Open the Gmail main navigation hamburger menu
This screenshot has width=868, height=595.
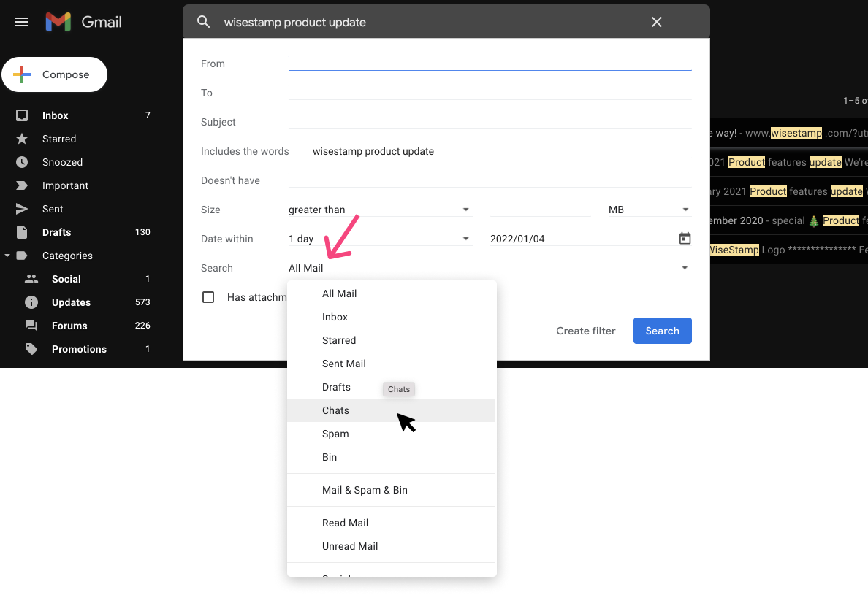(22, 22)
